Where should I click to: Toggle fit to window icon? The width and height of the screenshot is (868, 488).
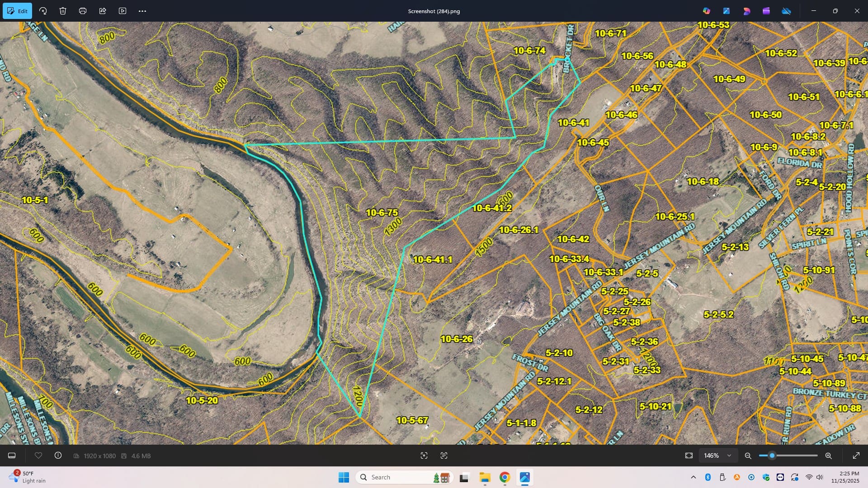pos(689,455)
